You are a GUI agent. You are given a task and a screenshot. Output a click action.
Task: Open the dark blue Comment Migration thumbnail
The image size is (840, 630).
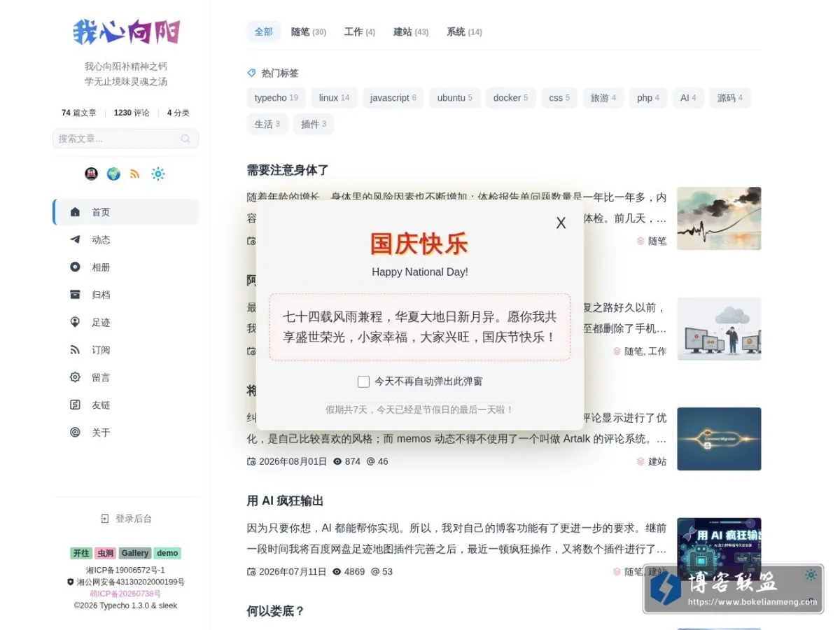coord(719,439)
